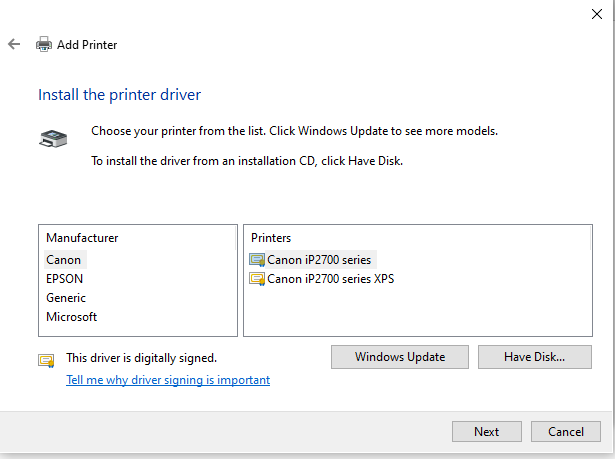Proceed with the Next button
Image resolution: width=615 pixels, height=459 pixels.
click(x=487, y=432)
